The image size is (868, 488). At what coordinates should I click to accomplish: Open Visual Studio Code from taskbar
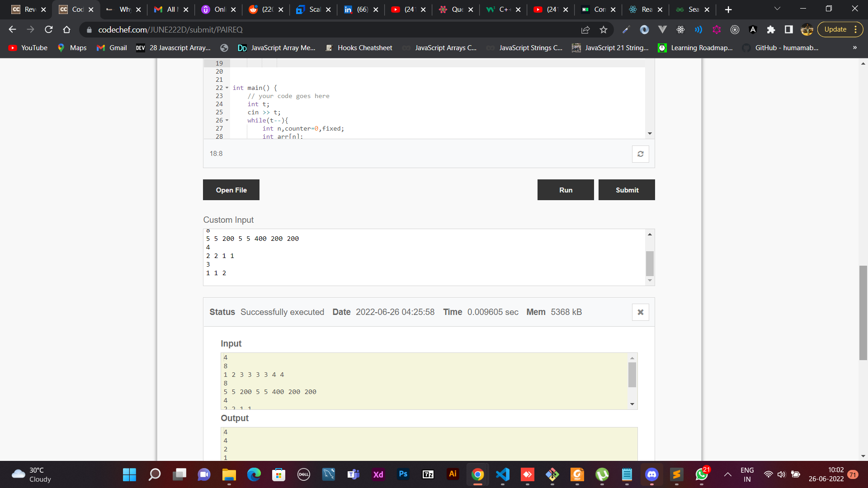pos(502,474)
